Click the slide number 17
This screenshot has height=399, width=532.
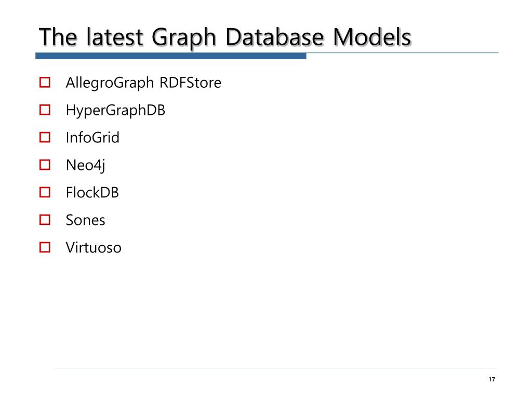coord(491,379)
